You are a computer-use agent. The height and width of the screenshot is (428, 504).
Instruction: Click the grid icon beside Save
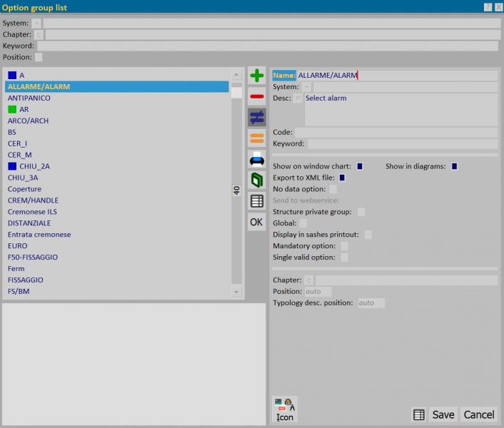click(x=418, y=414)
